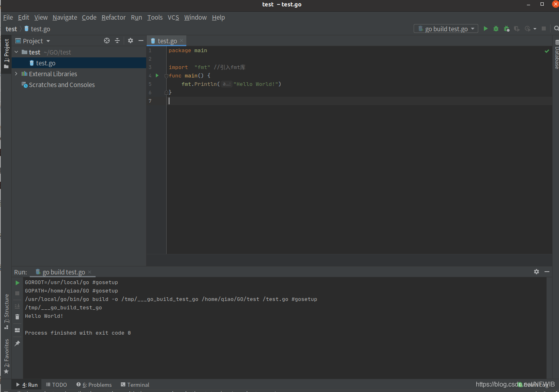
Task: Collapse all in Project panel
Action: pos(117,41)
